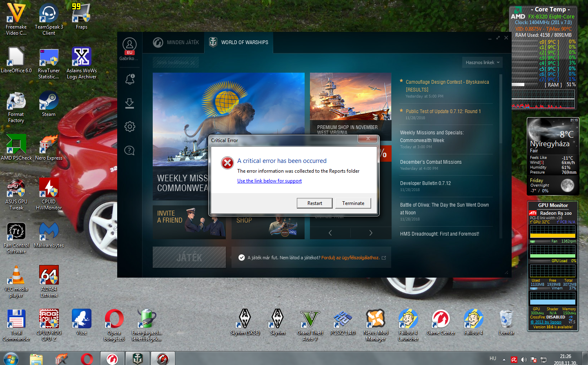Open the Lomtár recycle bin icon
The height and width of the screenshot is (365, 588).
coord(506,322)
